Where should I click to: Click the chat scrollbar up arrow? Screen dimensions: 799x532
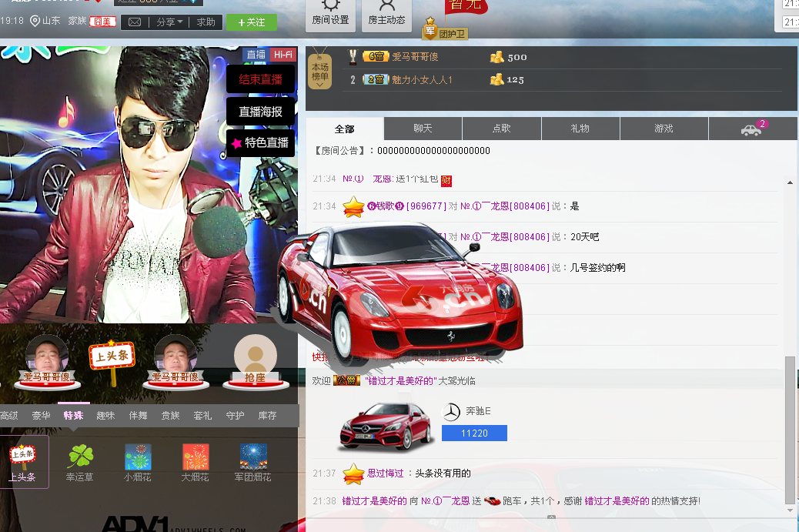pos(790,182)
